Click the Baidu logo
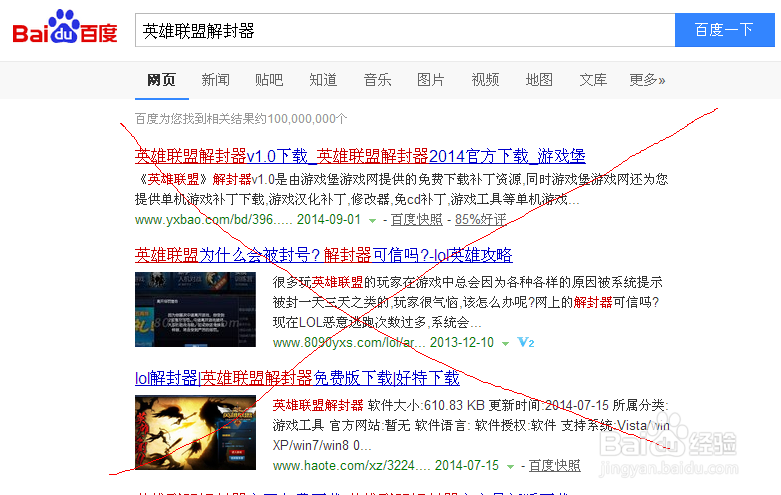 pos(65,27)
